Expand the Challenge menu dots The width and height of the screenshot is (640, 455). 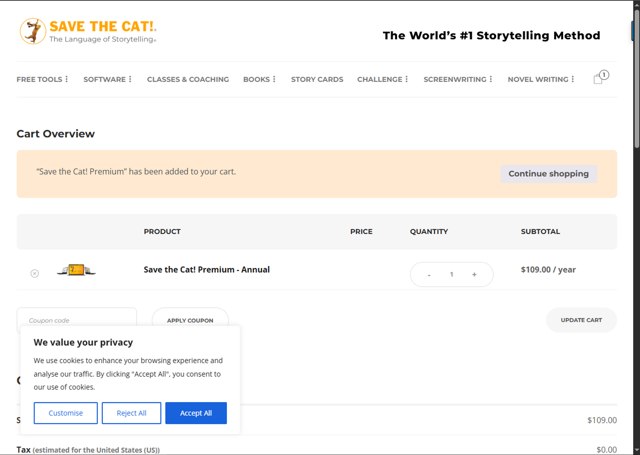coord(407,79)
